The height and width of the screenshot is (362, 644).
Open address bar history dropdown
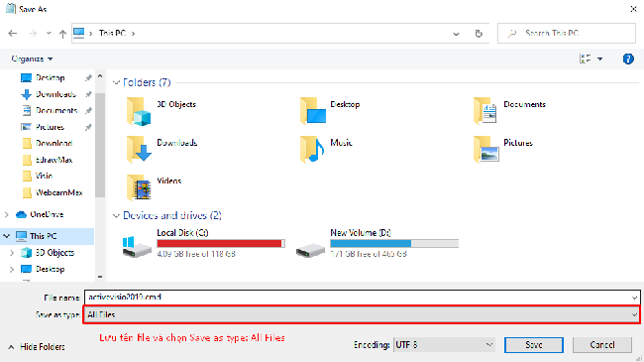pyautogui.click(x=456, y=34)
